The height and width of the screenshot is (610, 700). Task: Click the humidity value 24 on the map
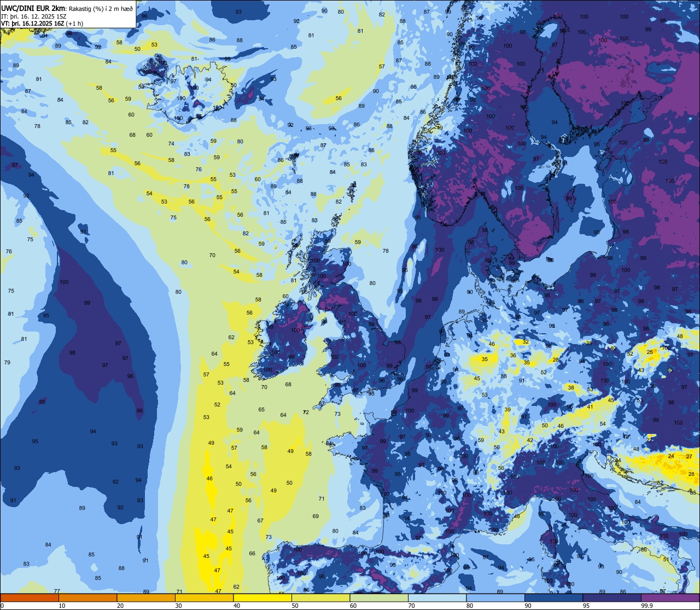(671, 456)
